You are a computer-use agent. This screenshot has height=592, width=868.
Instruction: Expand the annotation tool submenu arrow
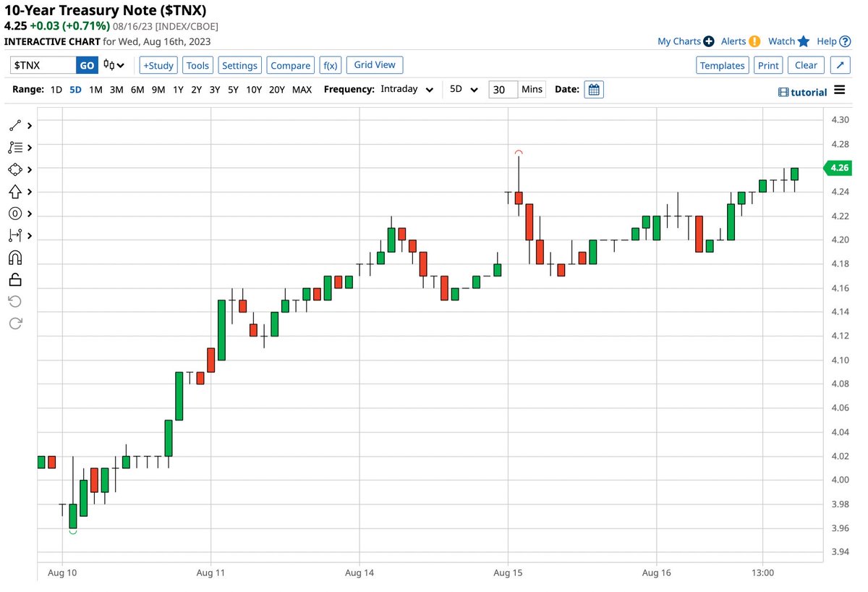coord(30,213)
